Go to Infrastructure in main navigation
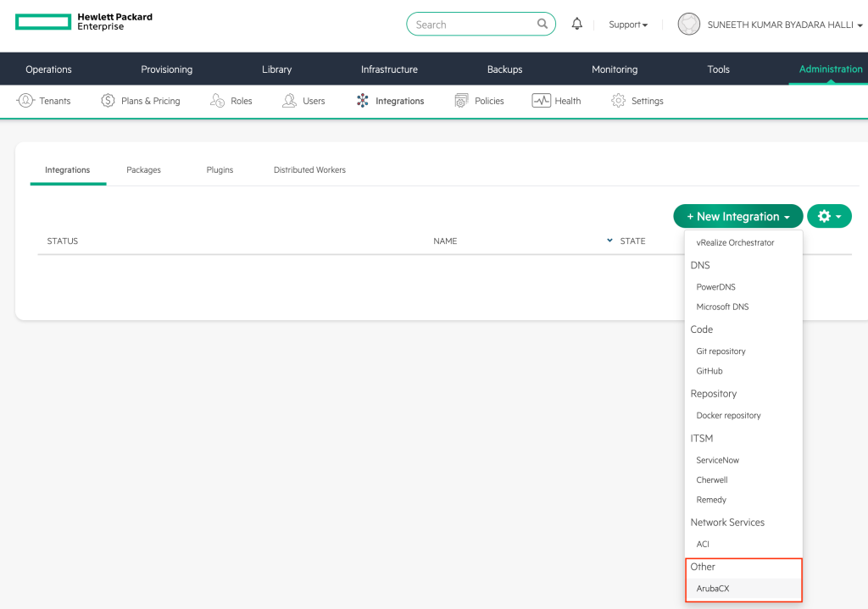Viewport: 868px width, 609px height. (x=389, y=69)
